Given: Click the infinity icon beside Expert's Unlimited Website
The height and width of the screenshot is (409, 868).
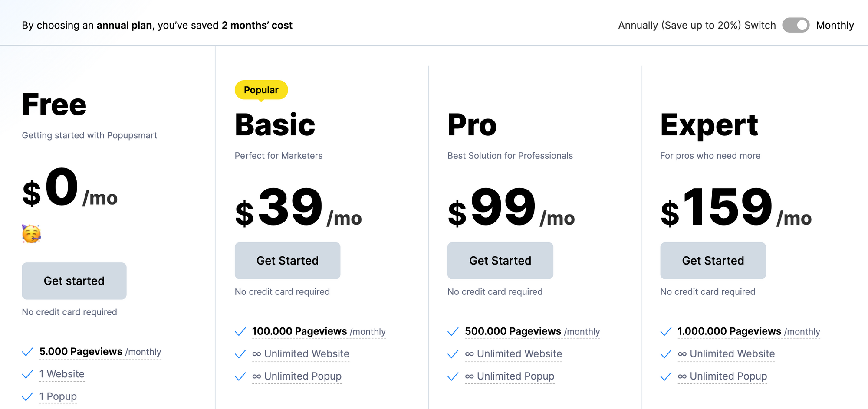Looking at the screenshot, I should click(x=681, y=354).
